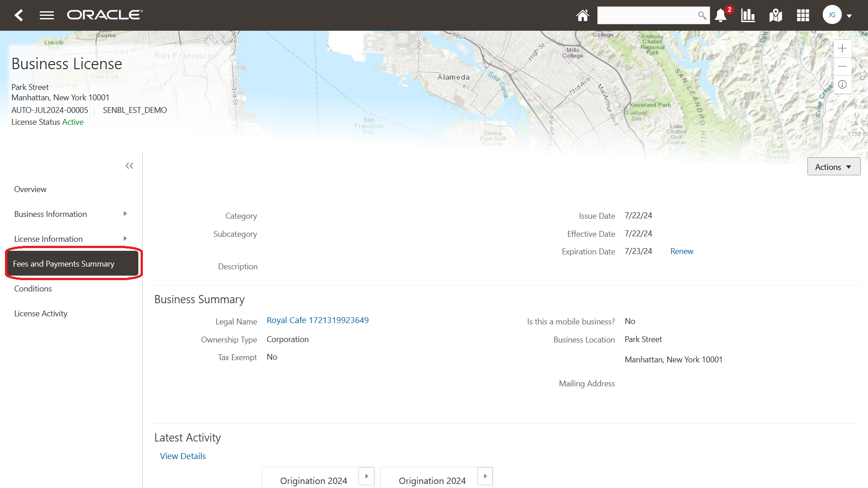This screenshot has width=868, height=488.
Task: Open the grid/apps menu icon
Action: 803,14
